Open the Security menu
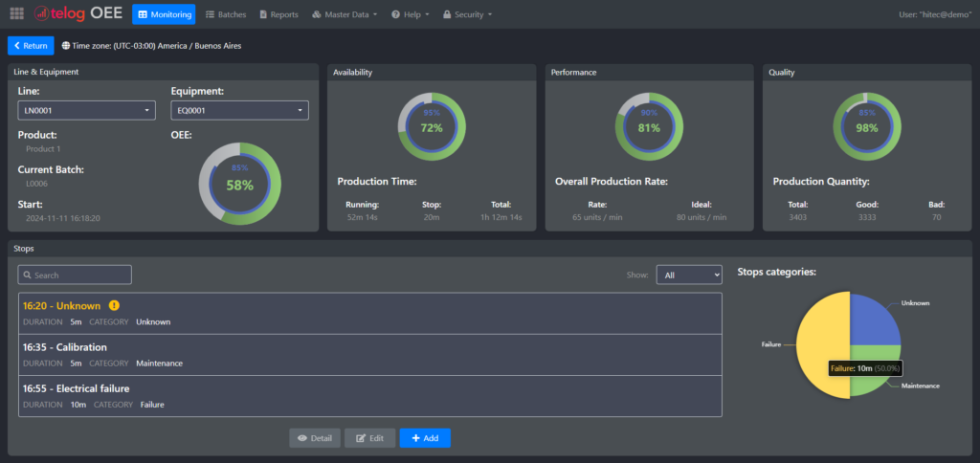 (468, 14)
